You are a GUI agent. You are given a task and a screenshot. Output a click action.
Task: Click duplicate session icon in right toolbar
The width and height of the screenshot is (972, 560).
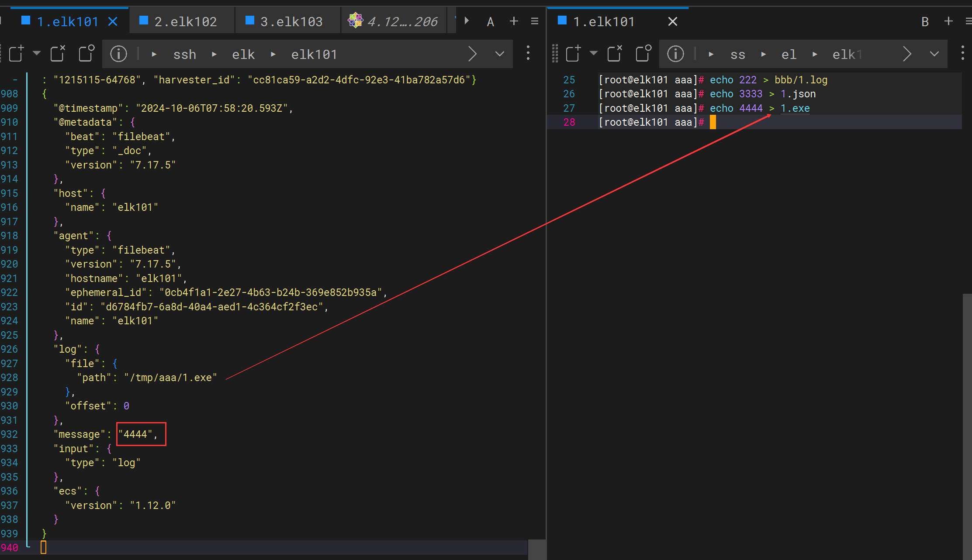[643, 53]
